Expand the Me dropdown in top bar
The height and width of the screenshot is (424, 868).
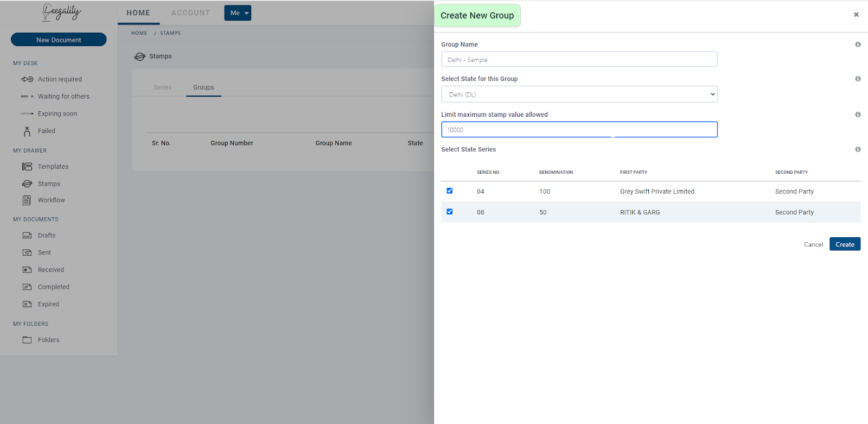tap(238, 13)
